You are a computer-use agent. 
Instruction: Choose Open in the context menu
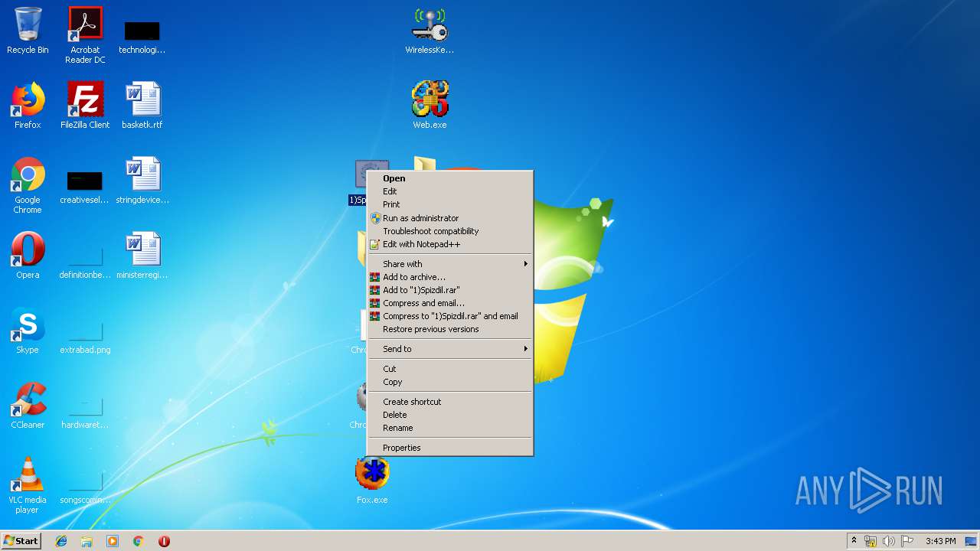click(450, 178)
